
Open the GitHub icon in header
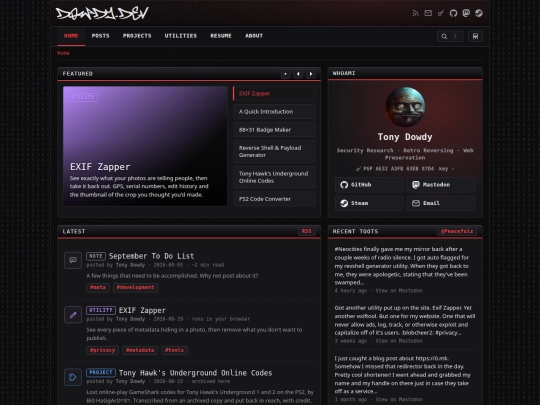[453, 13]
